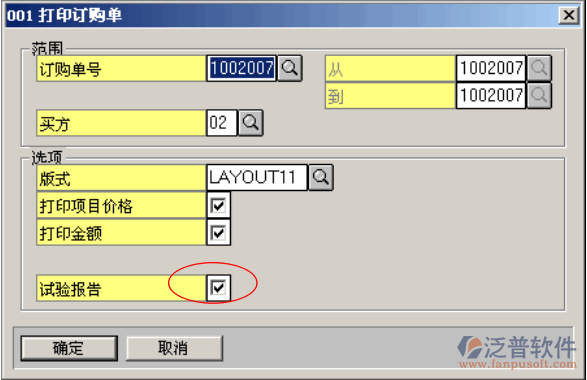Click the 从 value field 1002007
The height and width of the screenshot is (380, 587).
(491, 68)
